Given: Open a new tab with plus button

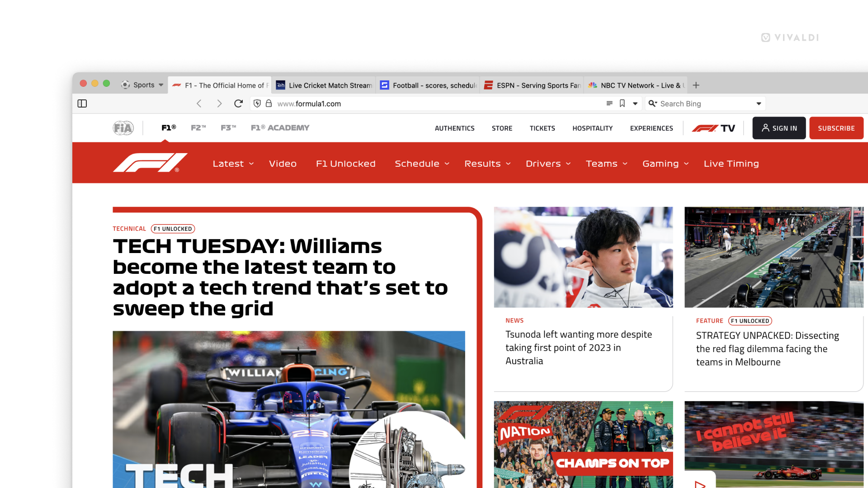Looking at the screenshot, I should pyautogui.click(x=696, y=85).
